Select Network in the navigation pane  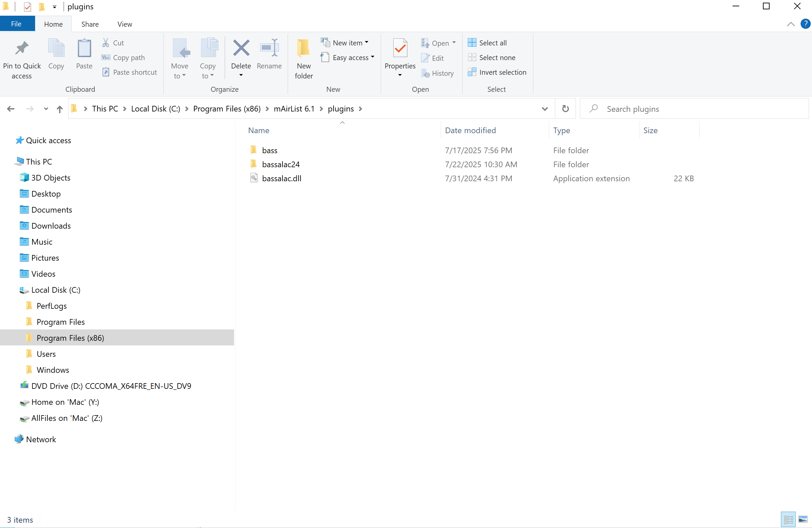(41, 439)
